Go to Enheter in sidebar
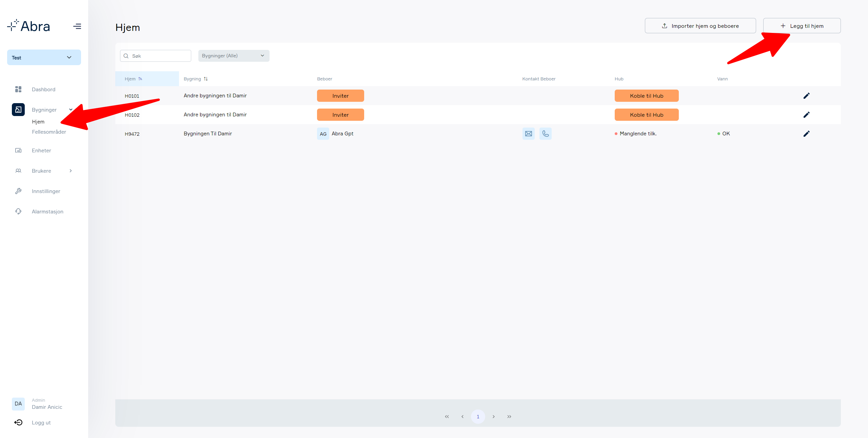 [x=41, y=151]
